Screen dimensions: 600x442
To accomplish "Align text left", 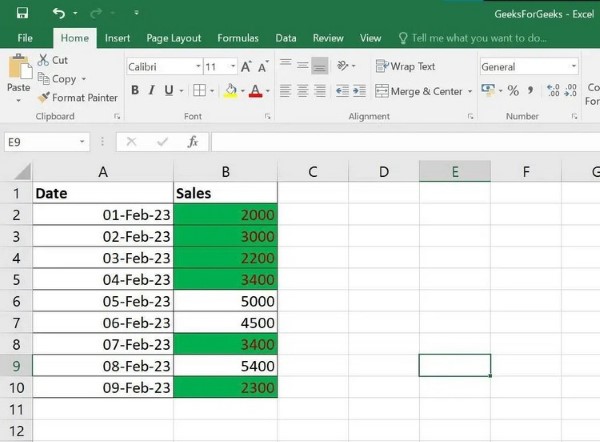I will (285, 91).
